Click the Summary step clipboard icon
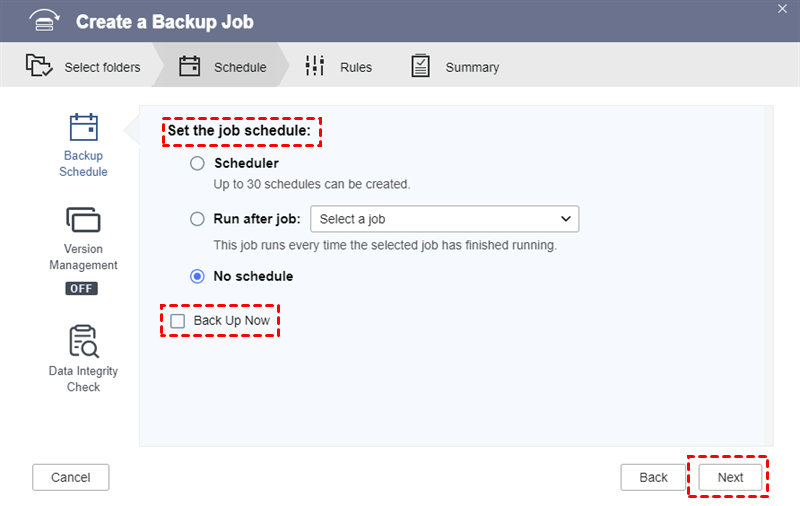Screen dimensions: 800x506 click(x=421, y=67)
